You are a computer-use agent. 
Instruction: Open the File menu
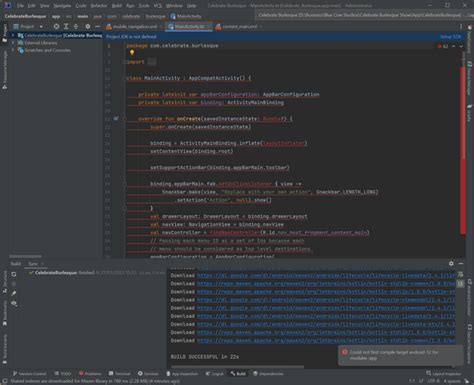pyautogui.click(x=20, y=6)
